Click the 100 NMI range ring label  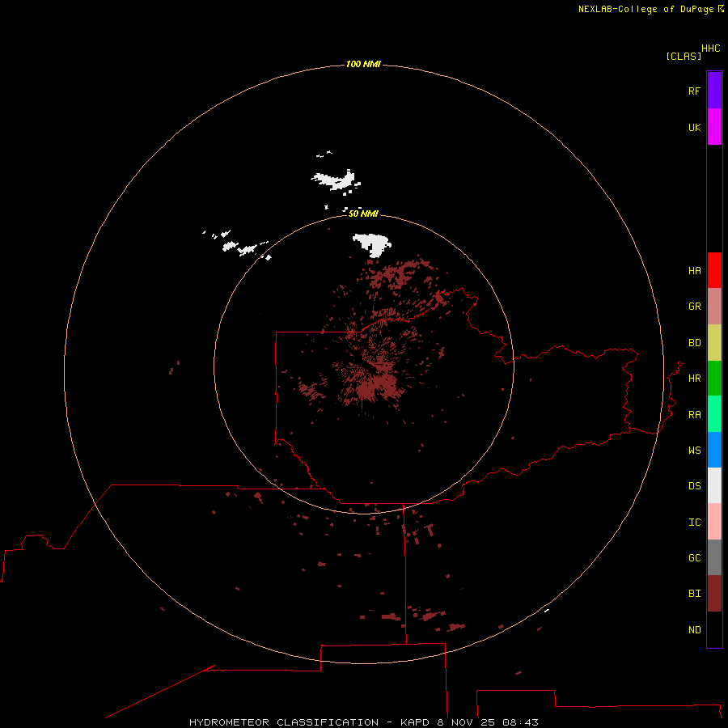(x=363, y=64)
